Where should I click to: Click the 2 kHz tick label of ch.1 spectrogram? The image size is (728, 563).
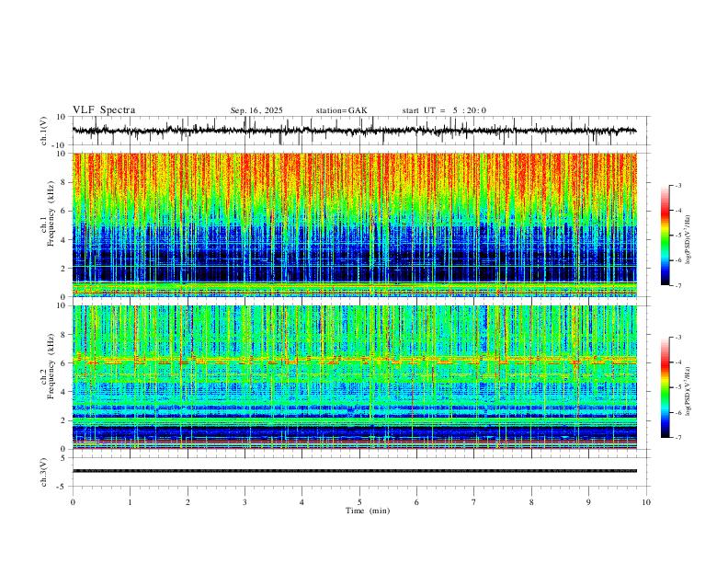pyautogui.click(x=64, y=268)
